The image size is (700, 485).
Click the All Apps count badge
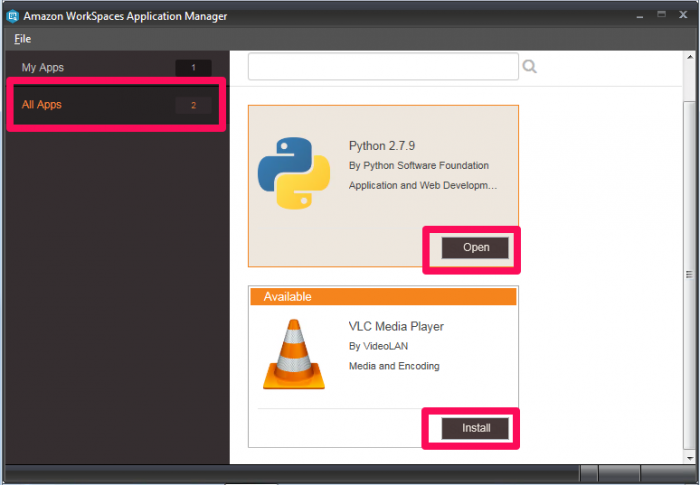pos(193,105)
